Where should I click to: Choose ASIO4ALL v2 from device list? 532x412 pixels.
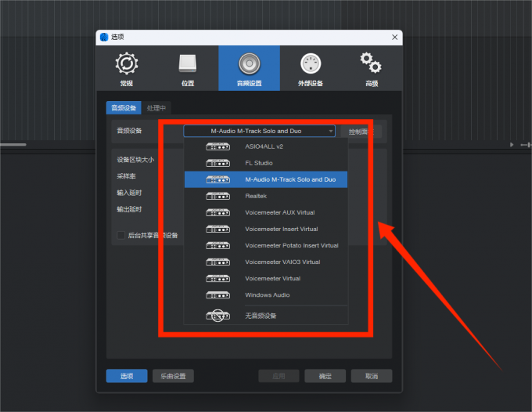(x=266, y=146)
